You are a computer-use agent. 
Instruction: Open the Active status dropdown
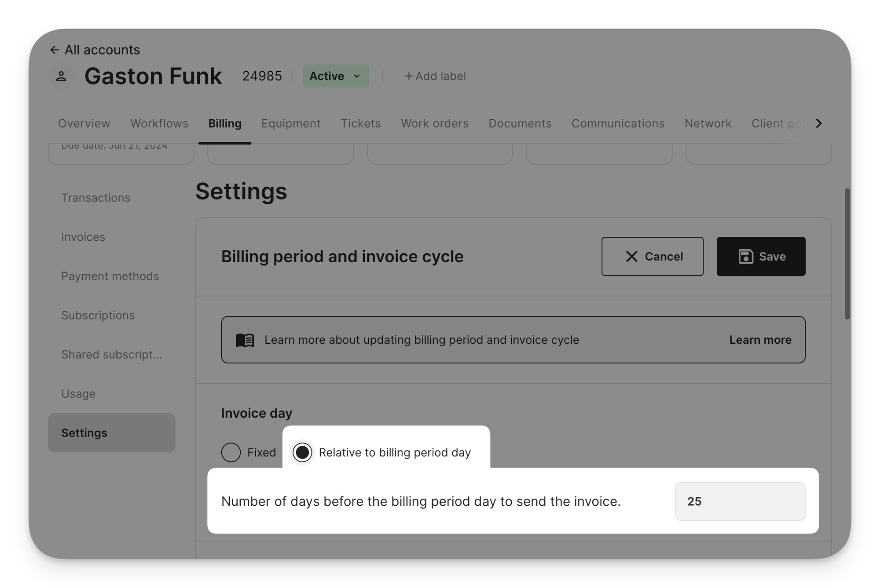335,76
